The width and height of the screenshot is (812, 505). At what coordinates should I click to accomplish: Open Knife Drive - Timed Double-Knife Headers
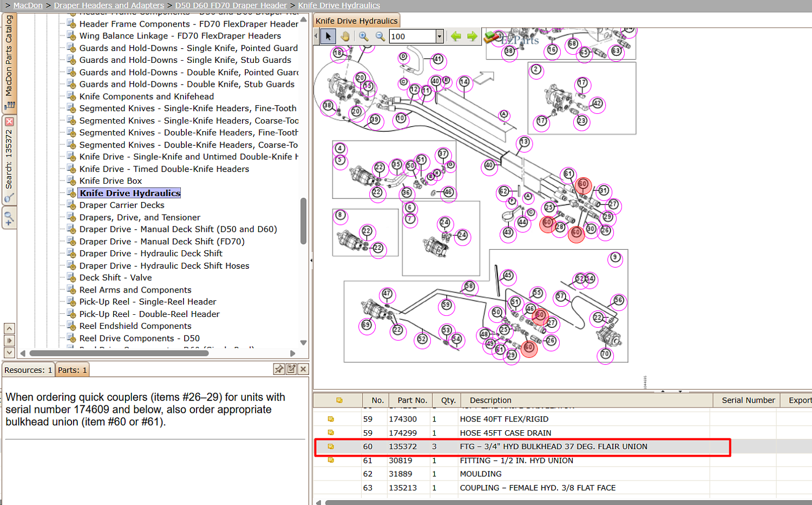tap(164, 169)
